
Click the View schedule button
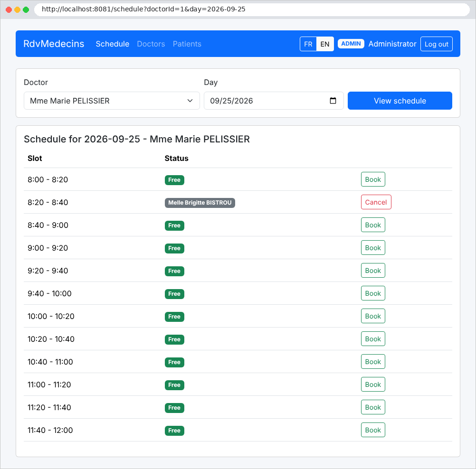coord(400,101)
